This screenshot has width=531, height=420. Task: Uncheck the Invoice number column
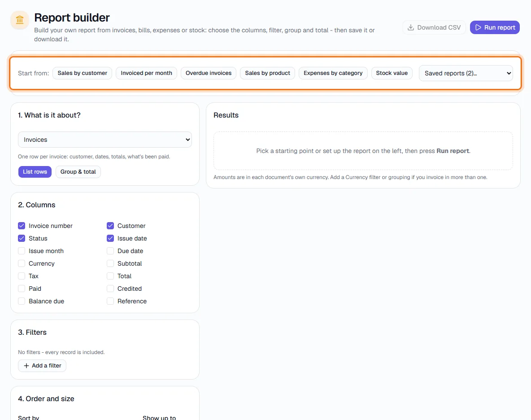click(x=22, y=226)
